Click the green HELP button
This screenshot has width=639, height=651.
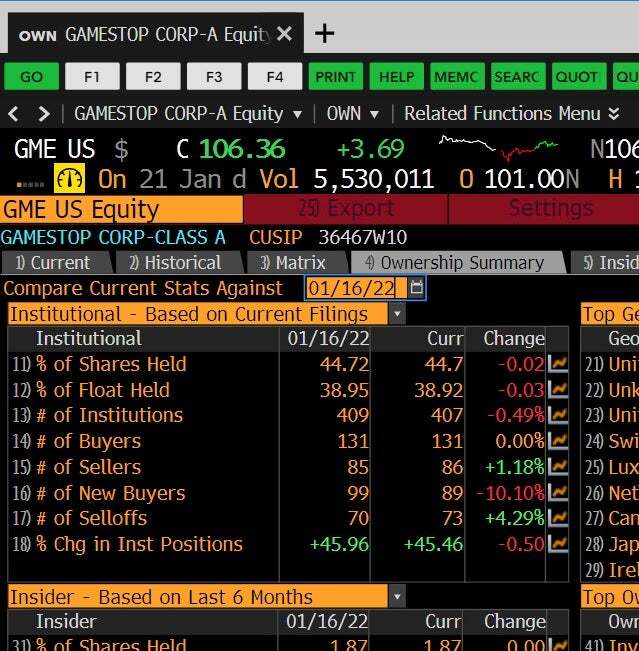[x=397, y=76]
